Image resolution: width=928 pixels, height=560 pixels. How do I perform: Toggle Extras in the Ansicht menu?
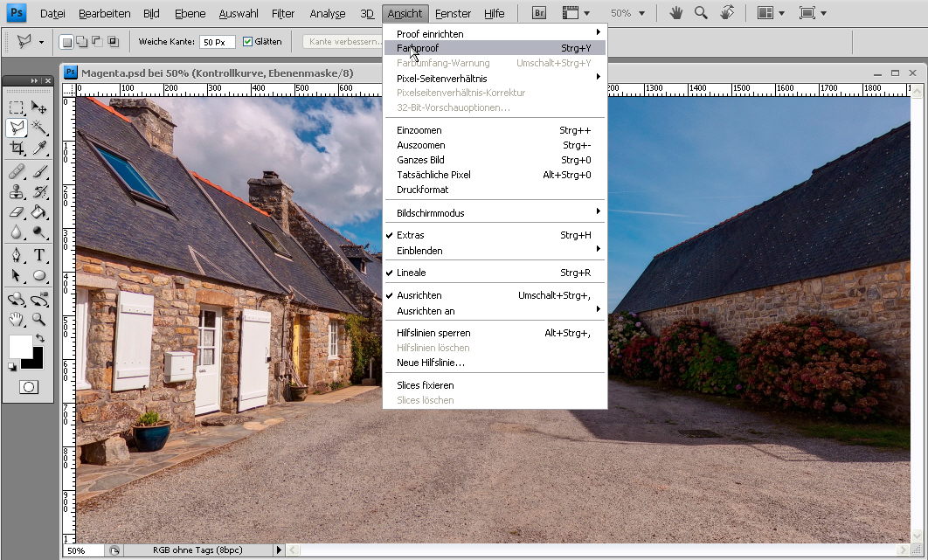[410, 235]
